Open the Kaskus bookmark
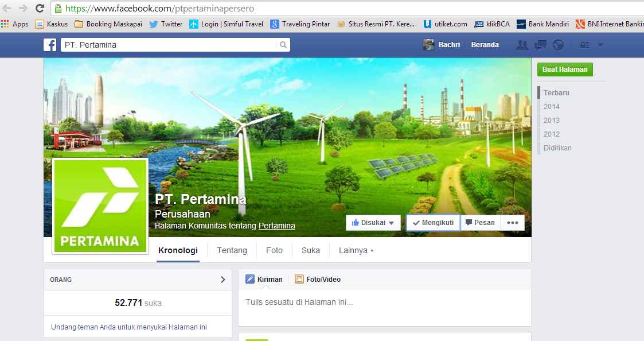The width and height of the screenshot is (644, 341). click(52, 24)
